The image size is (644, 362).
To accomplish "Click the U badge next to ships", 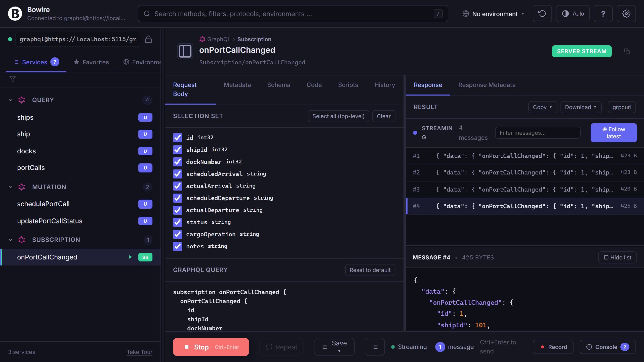I will click(145, 117).
